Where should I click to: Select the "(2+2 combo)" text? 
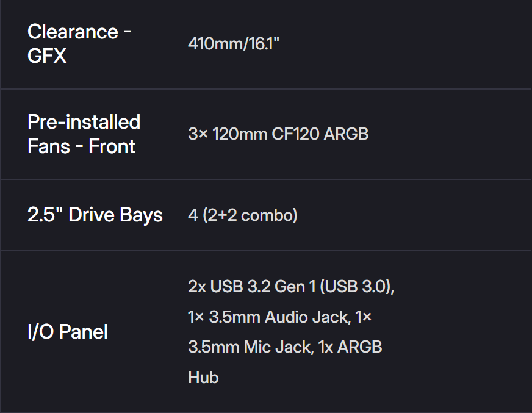pyautogui.click(x=251, y=215)
